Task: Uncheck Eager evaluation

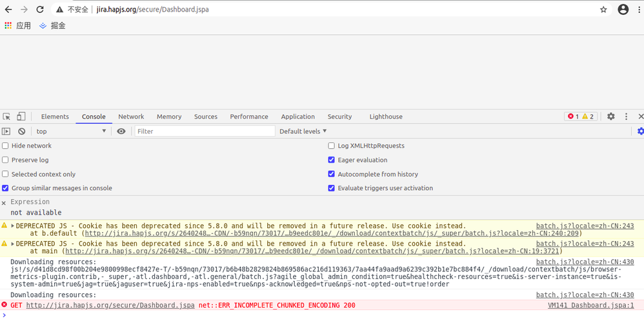Action: click(x=332, y=160)
